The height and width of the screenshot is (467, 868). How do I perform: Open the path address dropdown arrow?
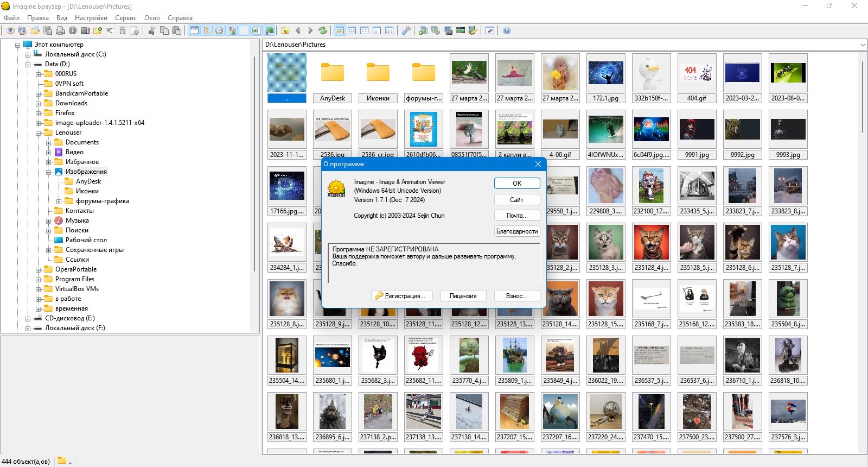(x=862, y=45)
